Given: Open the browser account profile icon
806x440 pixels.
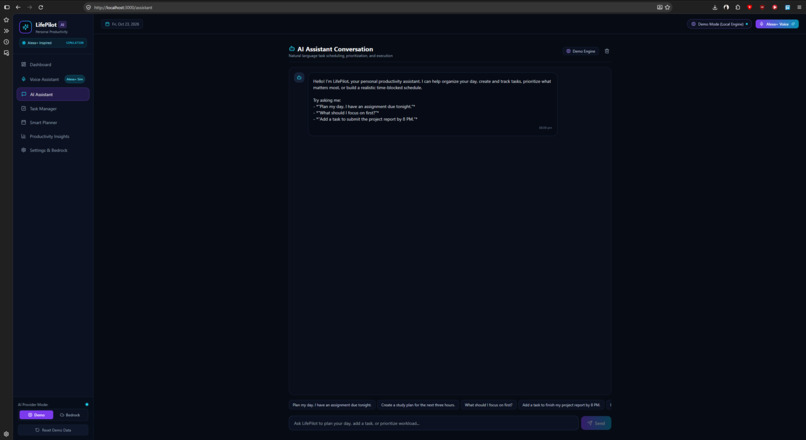Looking at the screenshot, I should point(726,7).
